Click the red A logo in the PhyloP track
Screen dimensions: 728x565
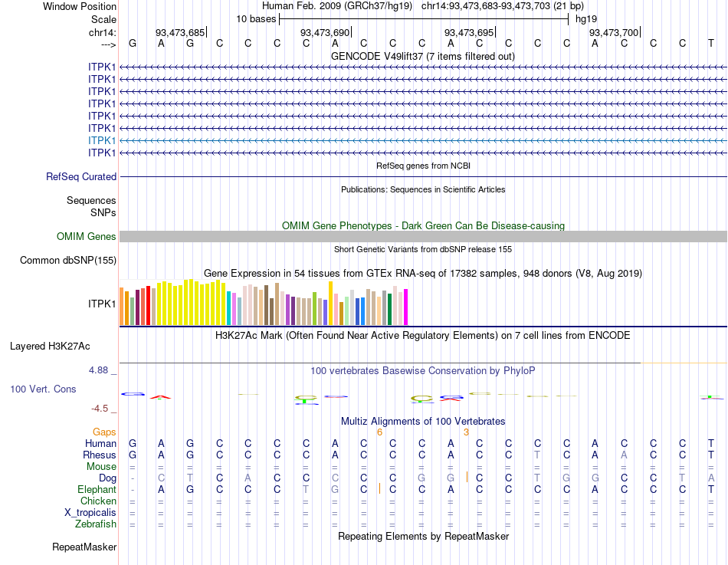[161, 397]
